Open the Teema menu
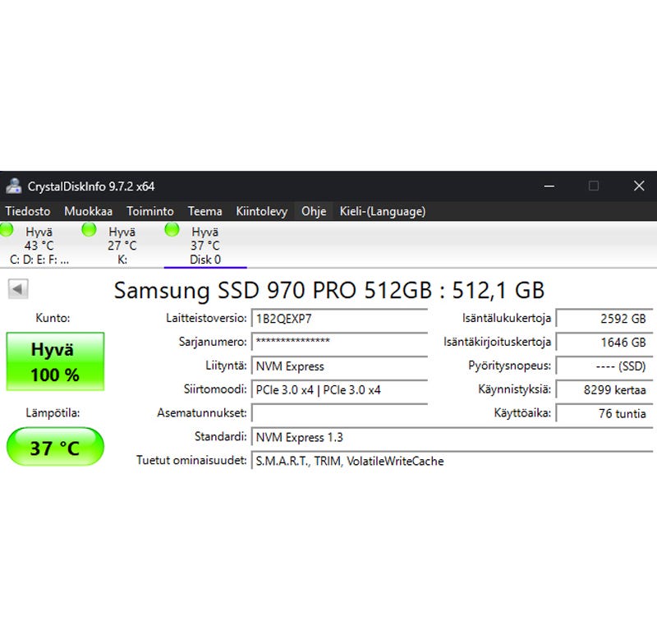The height and width of the screenshot is (644, 657). pyautogui.click(x=204, y=211)
